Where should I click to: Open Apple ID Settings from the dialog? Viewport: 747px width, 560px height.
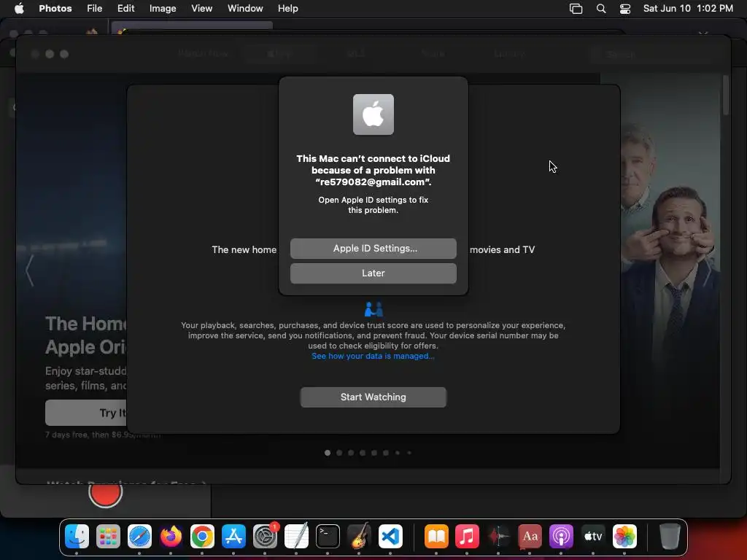(x=373, y=249)
